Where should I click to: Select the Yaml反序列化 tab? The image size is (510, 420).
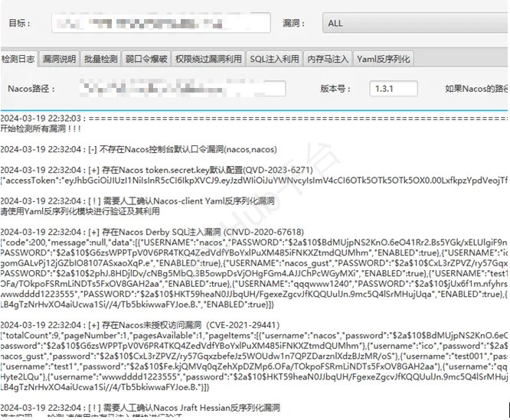point(384,58)
